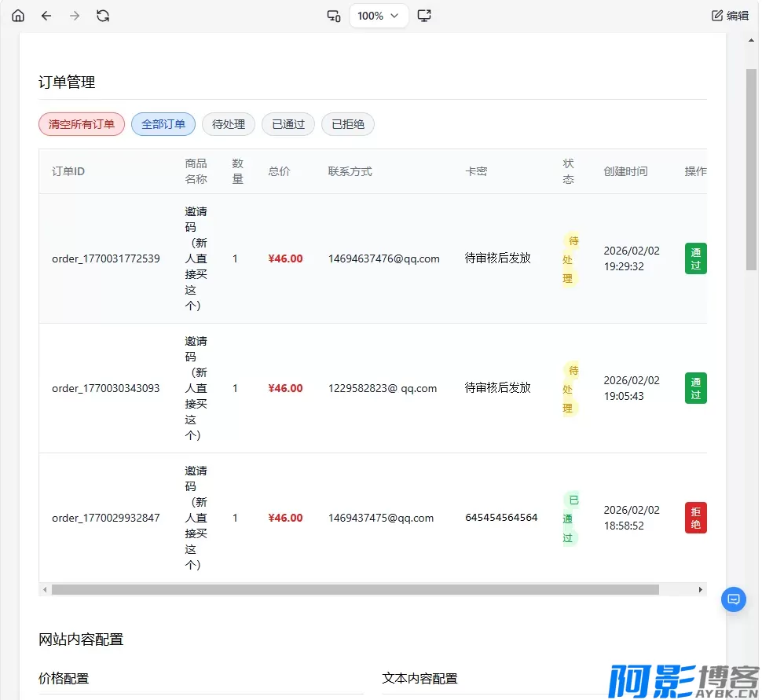
Task: Click the monitor share icon right of zoom
Action: click(424, 16)
